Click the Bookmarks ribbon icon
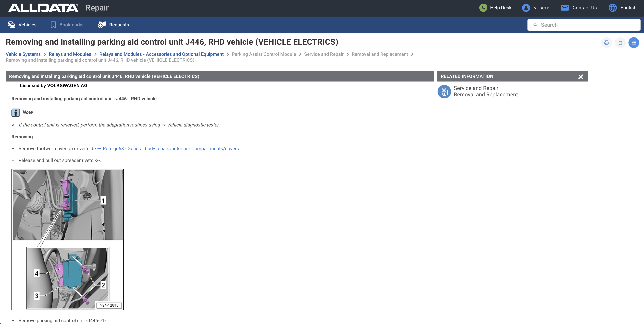644x324 pixels. pos(53,25)
